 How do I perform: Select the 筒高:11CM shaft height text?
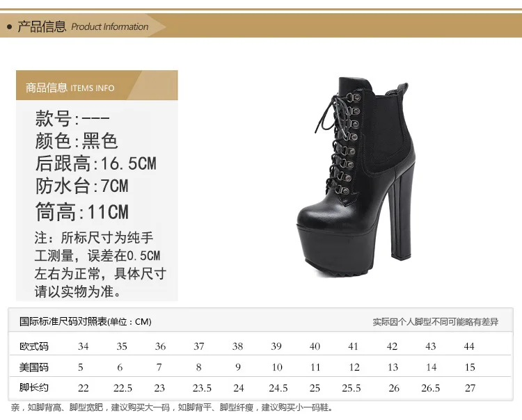[x=82, y=211]
